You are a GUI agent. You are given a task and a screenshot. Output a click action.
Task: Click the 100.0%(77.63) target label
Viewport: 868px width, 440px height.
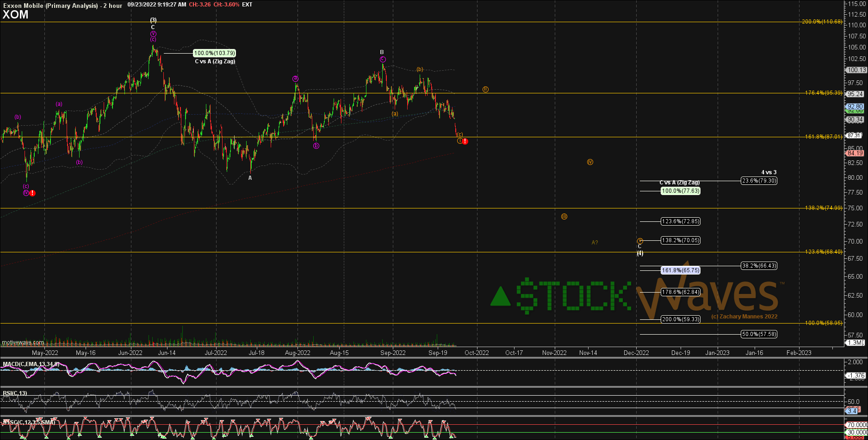[680, 190]
